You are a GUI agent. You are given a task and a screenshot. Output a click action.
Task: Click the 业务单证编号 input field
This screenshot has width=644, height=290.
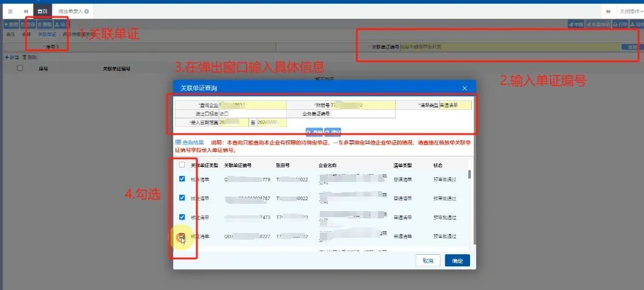[362, 113]
